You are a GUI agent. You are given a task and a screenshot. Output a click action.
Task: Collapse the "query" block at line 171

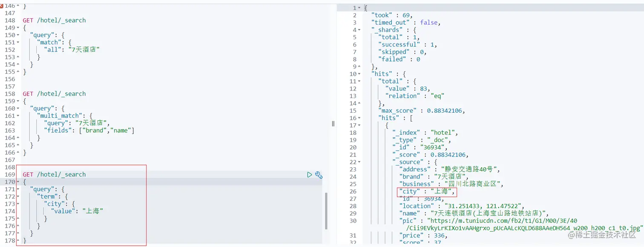tap(18, 189)
